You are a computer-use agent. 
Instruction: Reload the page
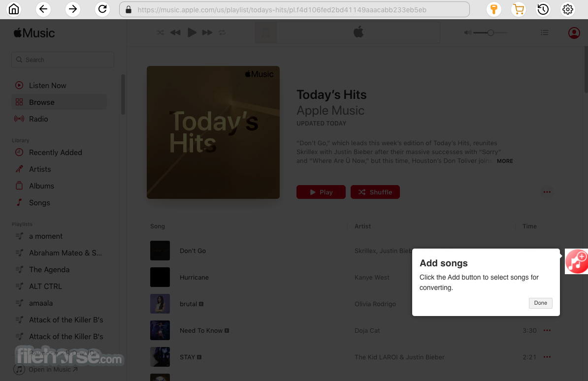[x=102, y=9]
